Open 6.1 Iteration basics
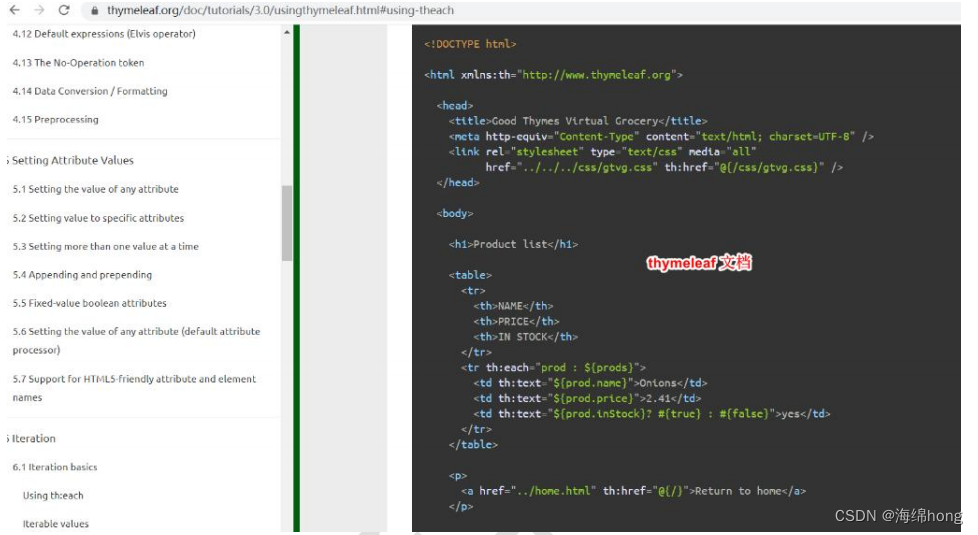The height and width of the screenshot is (535, 978). click(x=55, y=467)
